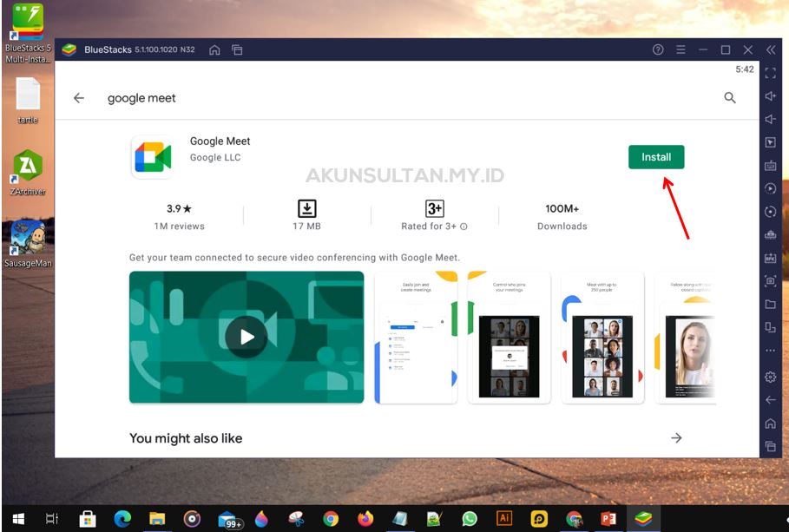Screen dimensions: 789x532
Task: Launch Microsoft Edge from the taskbar
Action: click(122, 518)
